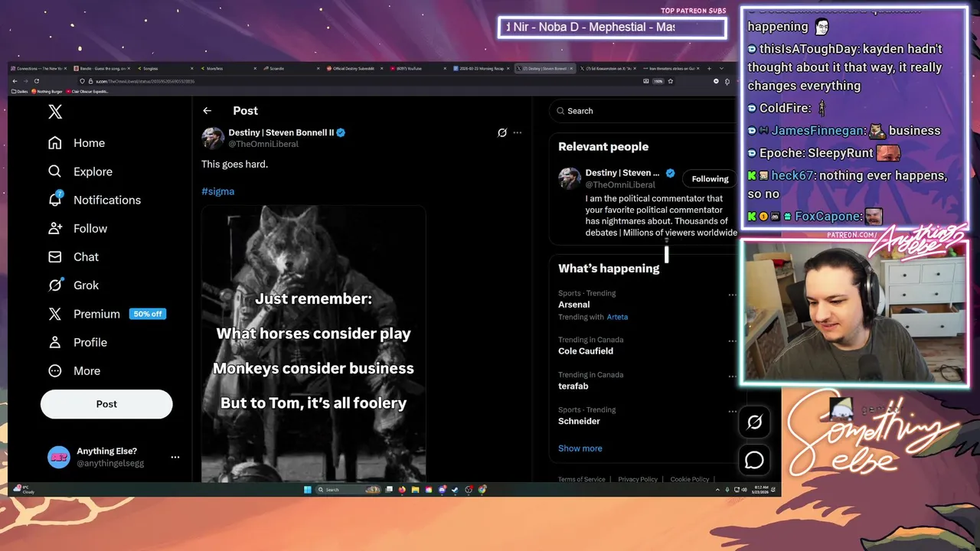Expand the system tray hidden icons

(x=717, y=490)
